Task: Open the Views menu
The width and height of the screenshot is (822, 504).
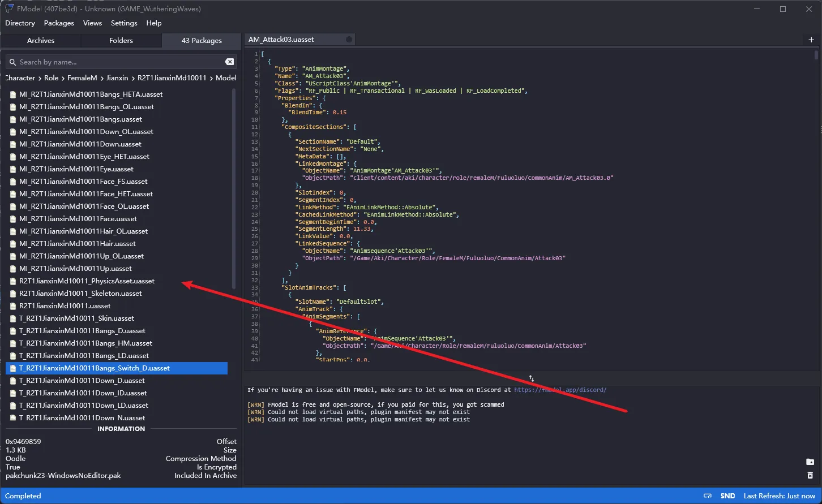Action: [92, 23]
